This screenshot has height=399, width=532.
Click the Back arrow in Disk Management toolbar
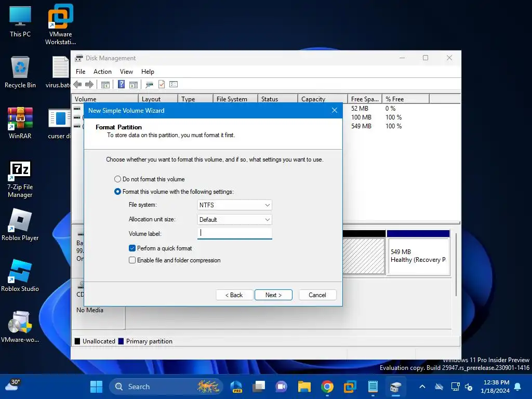click(x=77, y=85)
